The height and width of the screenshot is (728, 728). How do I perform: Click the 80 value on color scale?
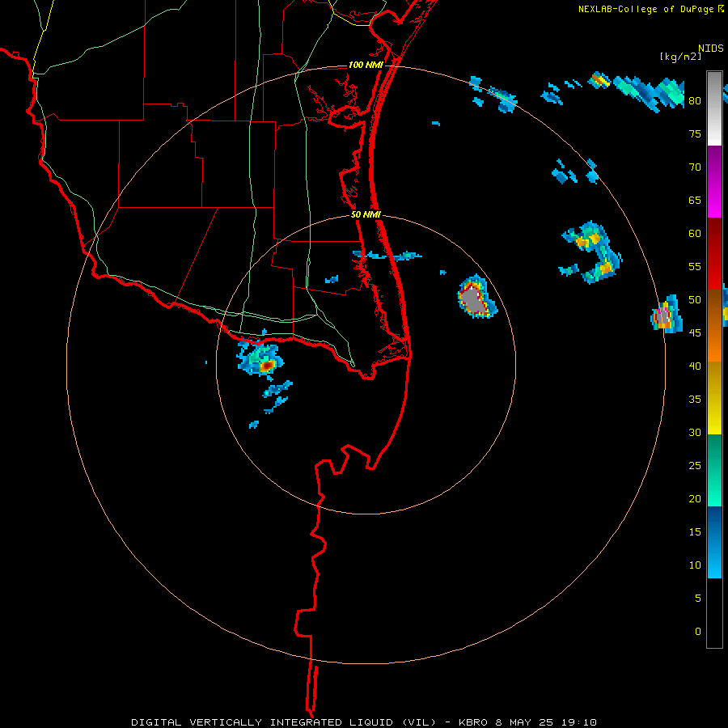(x=695, y=101)
